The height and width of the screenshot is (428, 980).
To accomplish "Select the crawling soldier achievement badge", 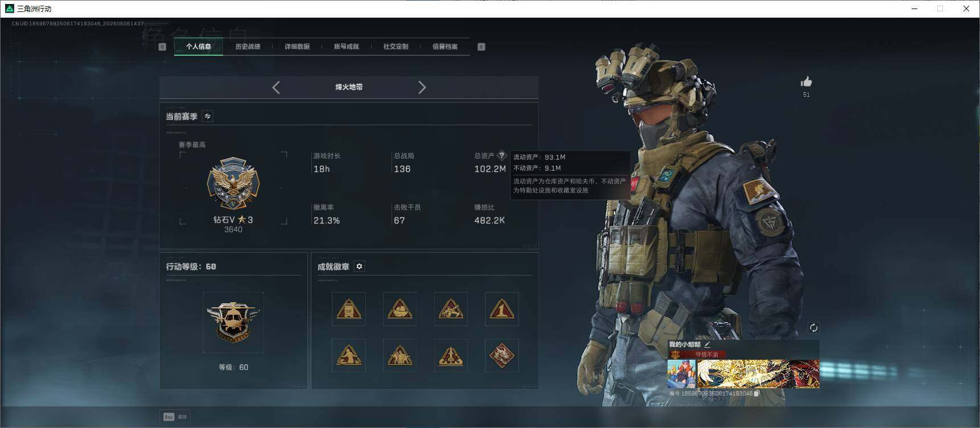I will pos(451,309).
